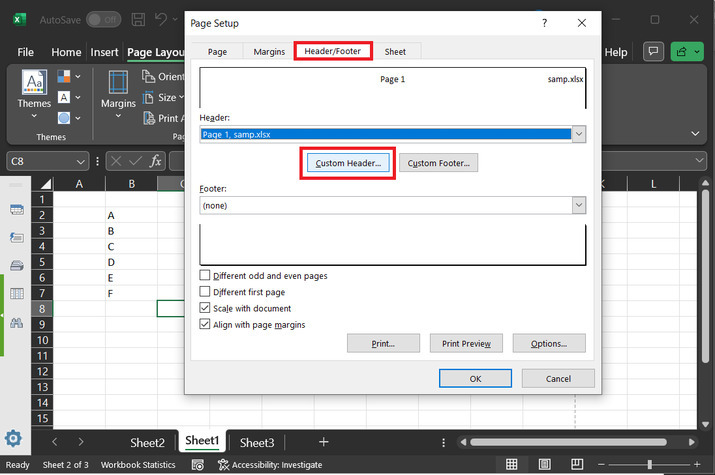Image resolution: width=715 pixels, height=475 pixels.
Task: Click the zoom in plus button
Action: [697, 464]
